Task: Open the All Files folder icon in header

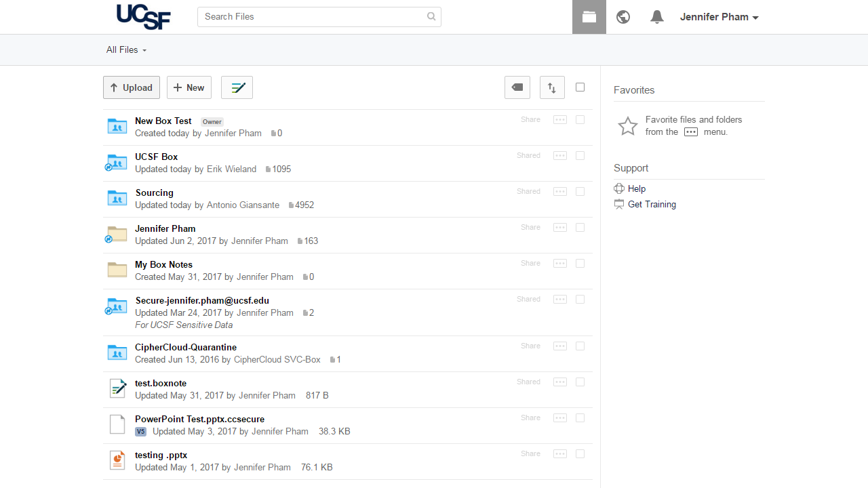Action: (589, 17)
